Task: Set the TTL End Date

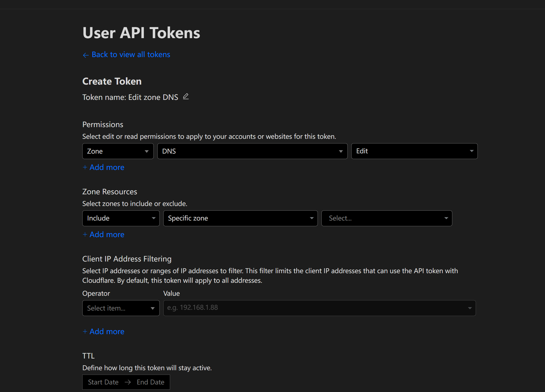Action: [151, 382]
